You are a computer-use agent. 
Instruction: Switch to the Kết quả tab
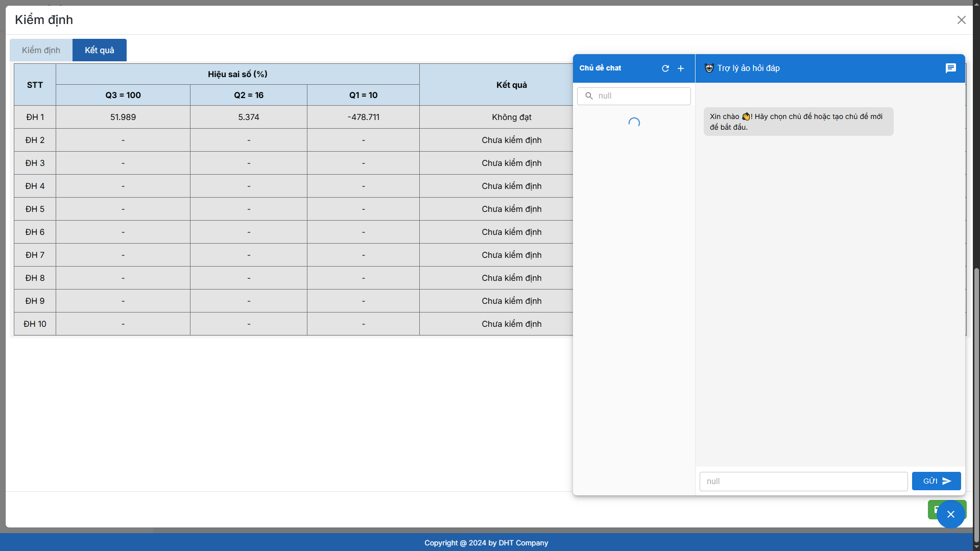coord(99,50)
